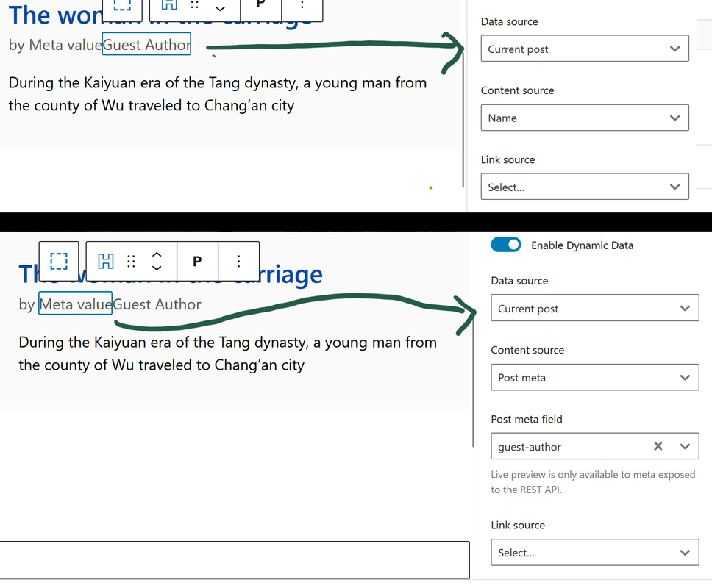Expand the guest-author field chevron
712x588 pixels.
[685, 446]
